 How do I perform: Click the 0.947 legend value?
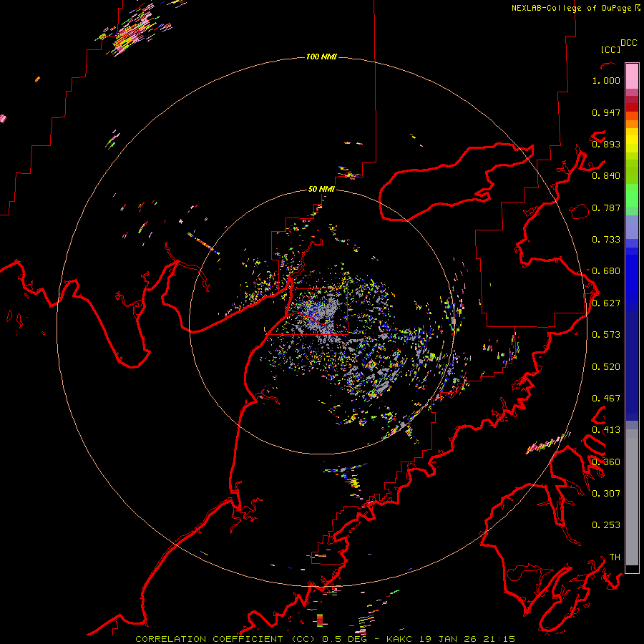coord(606,112)
